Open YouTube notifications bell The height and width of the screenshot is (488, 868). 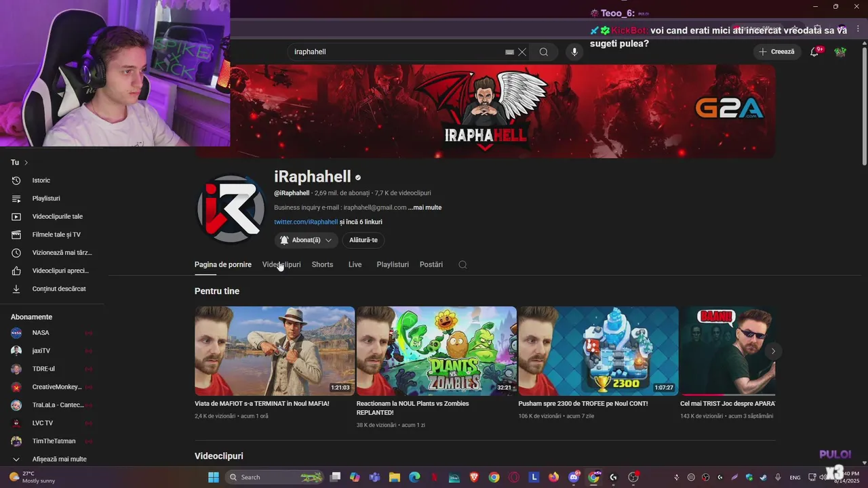pos(815,52)
